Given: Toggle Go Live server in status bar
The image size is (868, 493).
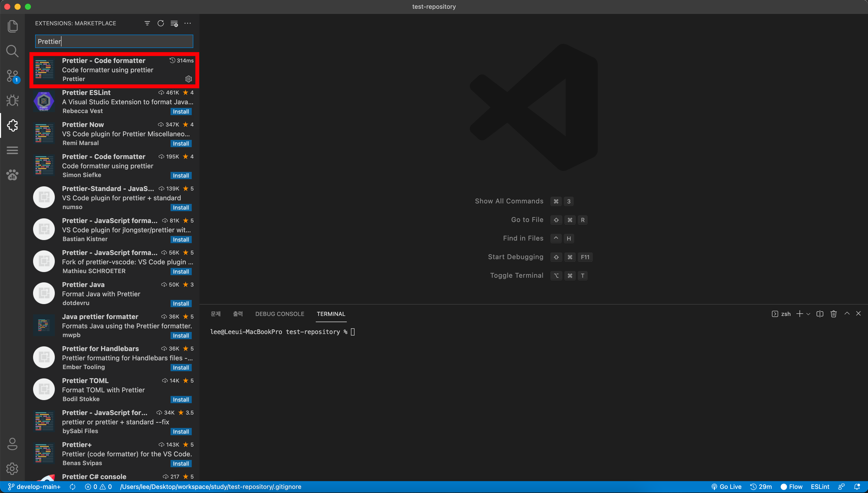Looking at the screenshot, I should (726, 487).
